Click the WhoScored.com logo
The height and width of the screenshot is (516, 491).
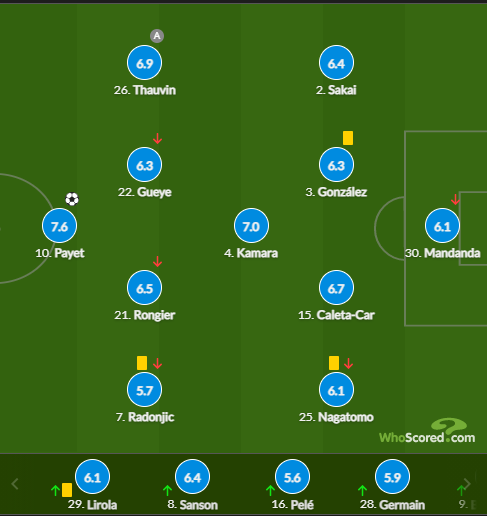click(x=427, y=431)
